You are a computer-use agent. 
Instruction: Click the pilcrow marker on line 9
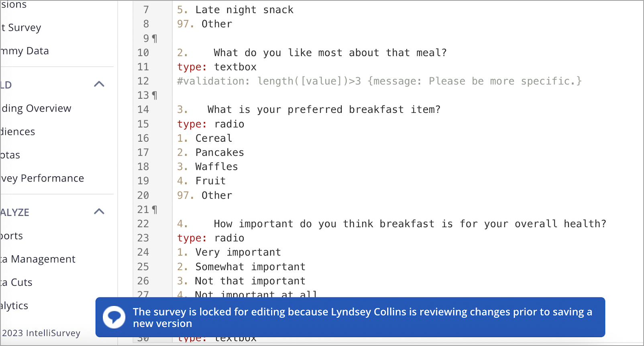155,39
